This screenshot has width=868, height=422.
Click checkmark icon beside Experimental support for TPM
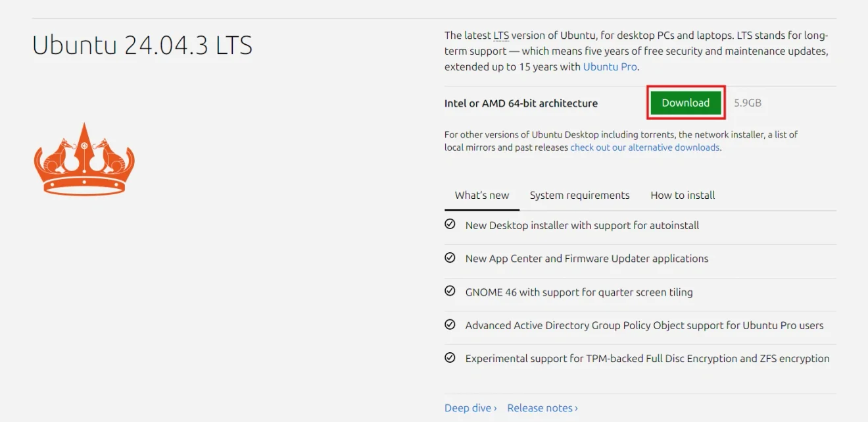tap(450, 358)
